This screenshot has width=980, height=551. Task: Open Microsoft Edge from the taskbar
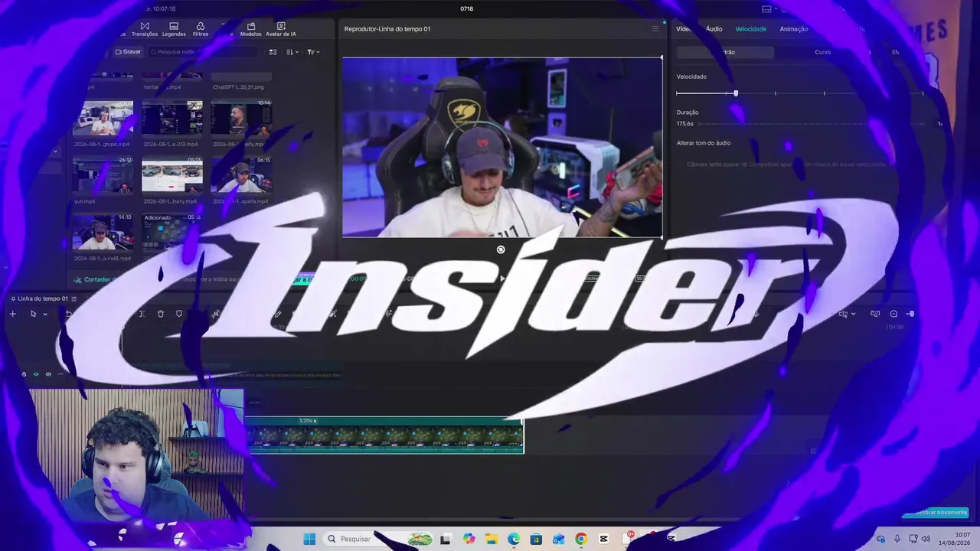pos(514,539)
